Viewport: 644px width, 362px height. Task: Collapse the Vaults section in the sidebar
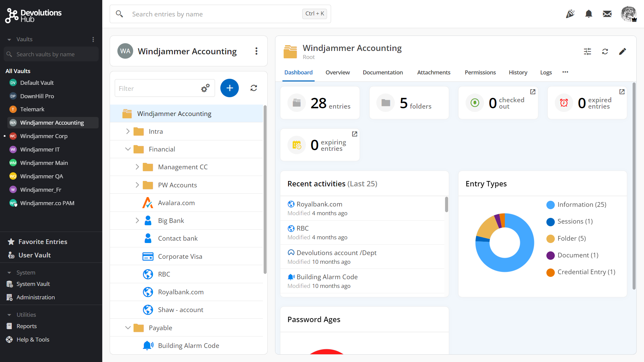pyautogui.click(x=9, y=40)
